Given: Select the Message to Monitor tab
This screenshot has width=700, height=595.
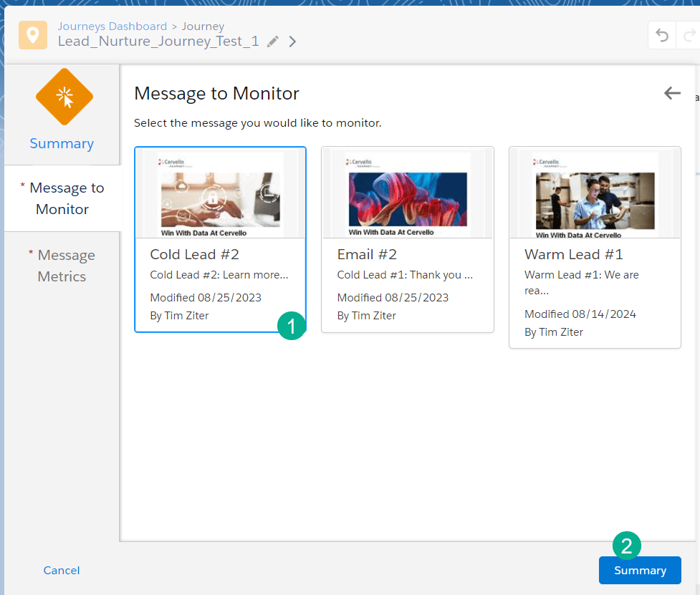Looking at the screenshot, I should coord(62,198).
